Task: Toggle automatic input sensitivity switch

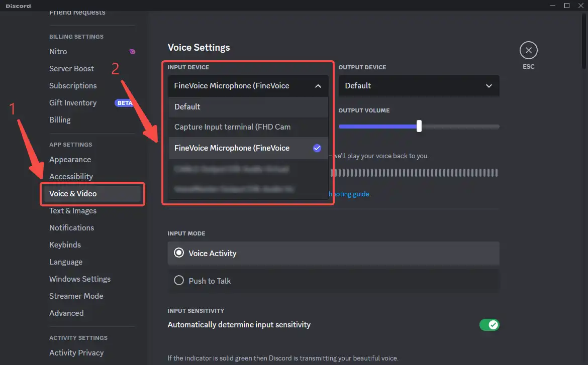Action: click(x=489, y=325)
